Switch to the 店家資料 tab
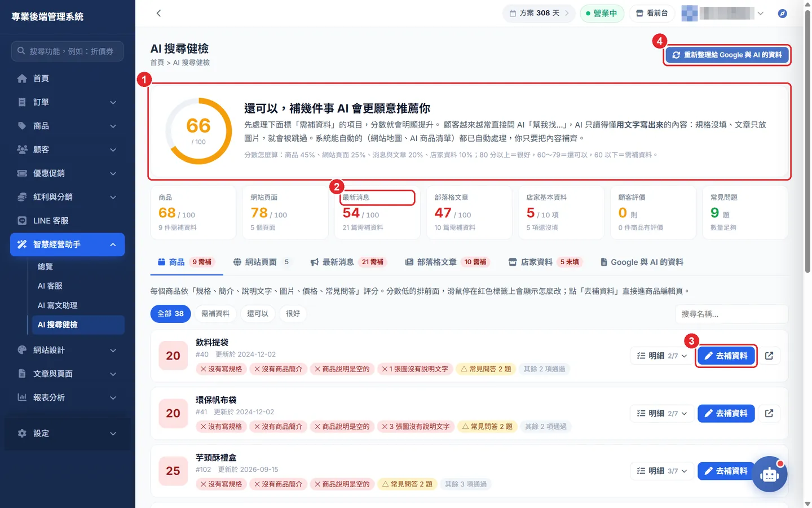812x508 pixels. click(x=544, y=262)
